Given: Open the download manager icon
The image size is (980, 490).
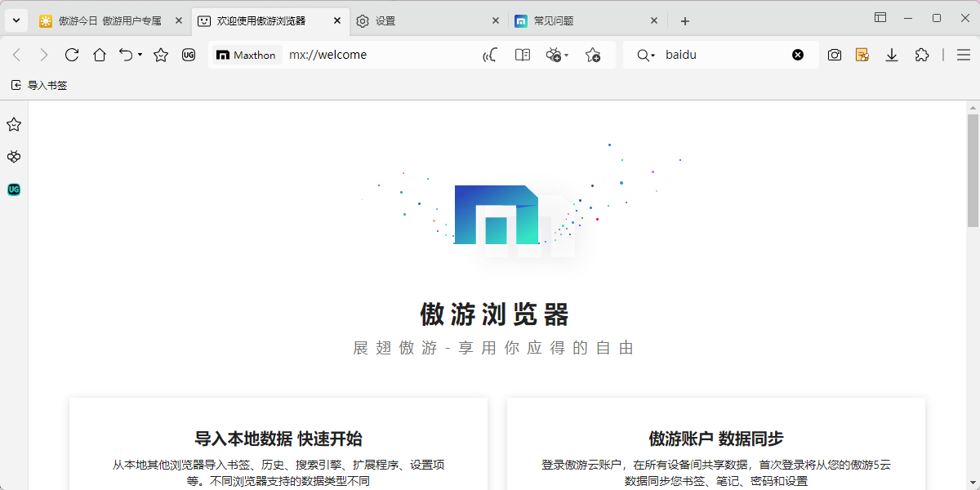Looking at the screenshot, I should point(891,55).
